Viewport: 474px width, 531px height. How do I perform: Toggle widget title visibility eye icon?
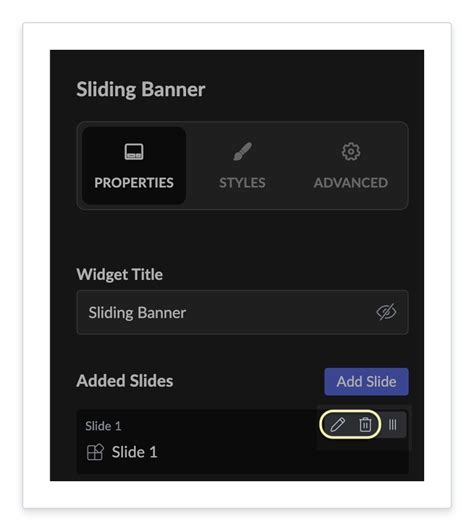386,312
